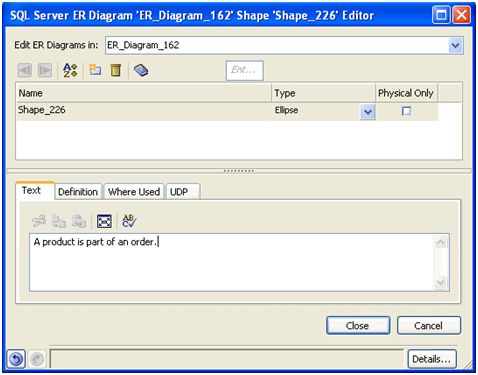The width and height of the screenshot is (478, 375).
Task: Open the expanded text editor icon
Action: coord(104,221)
